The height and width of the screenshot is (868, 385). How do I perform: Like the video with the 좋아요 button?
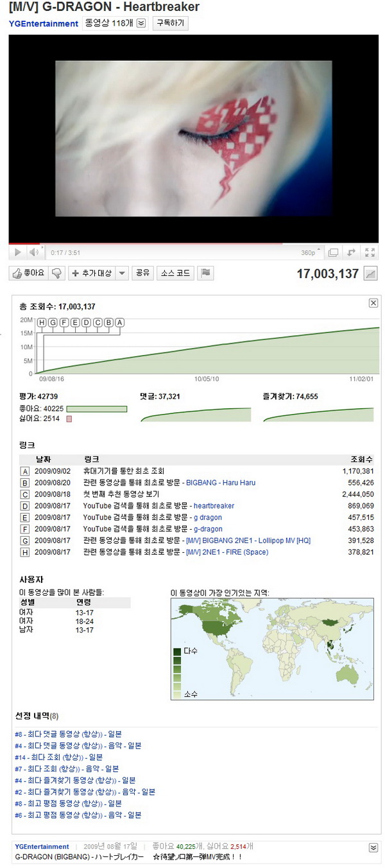(x=28, y=273)
